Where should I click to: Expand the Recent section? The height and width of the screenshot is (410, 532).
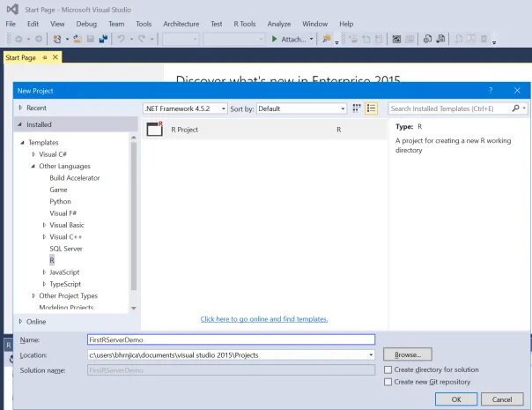(x=20, y=108)
